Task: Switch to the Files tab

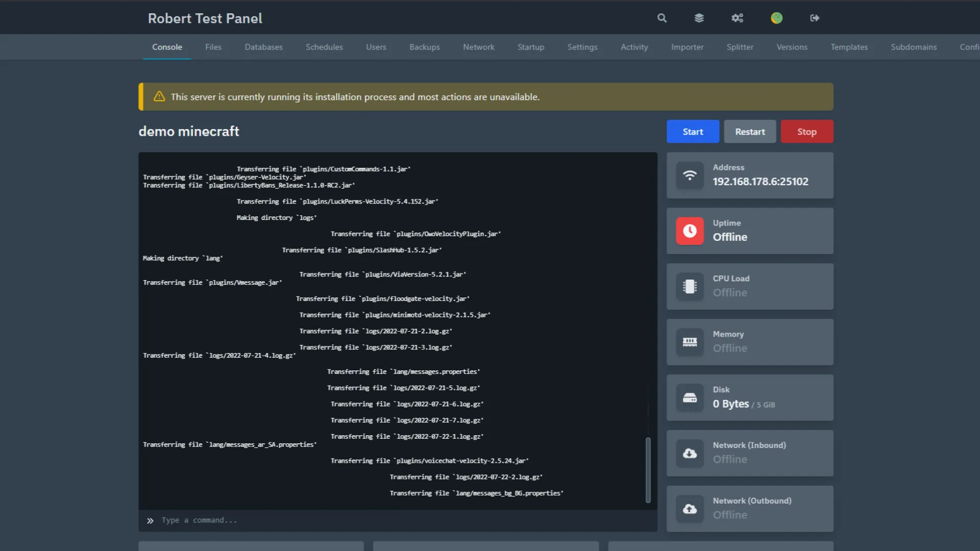Action: point(213,47)
